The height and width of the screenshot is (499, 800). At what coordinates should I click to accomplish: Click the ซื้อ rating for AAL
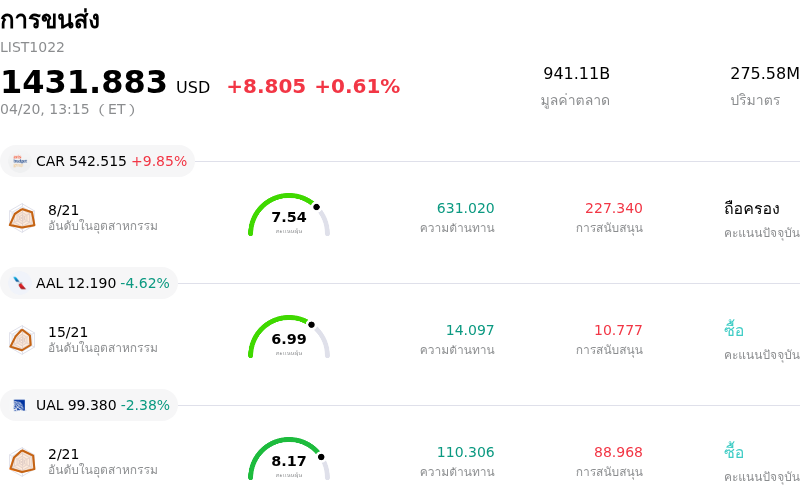pos(734,330)
